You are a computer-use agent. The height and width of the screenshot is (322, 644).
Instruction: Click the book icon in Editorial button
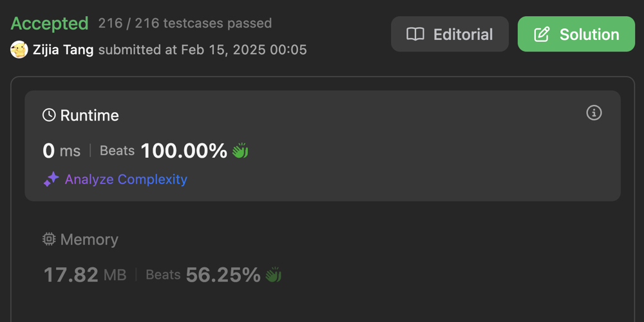(415, 34)
